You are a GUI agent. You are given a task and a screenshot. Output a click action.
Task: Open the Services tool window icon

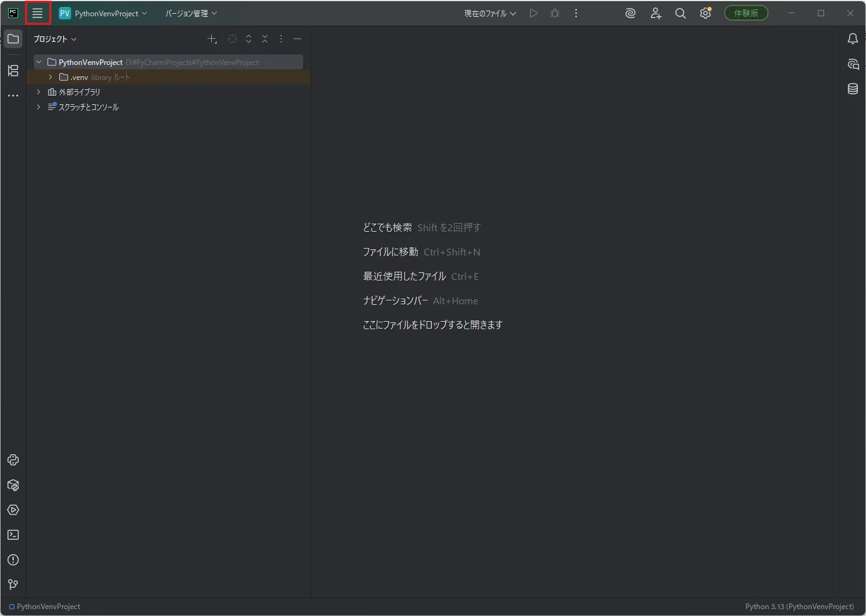[13, 510]
